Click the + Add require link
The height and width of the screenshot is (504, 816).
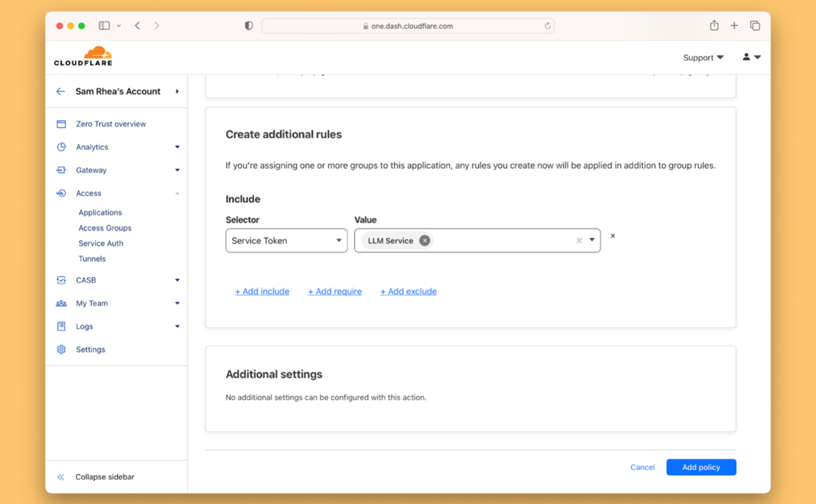[x=335, y=292]
